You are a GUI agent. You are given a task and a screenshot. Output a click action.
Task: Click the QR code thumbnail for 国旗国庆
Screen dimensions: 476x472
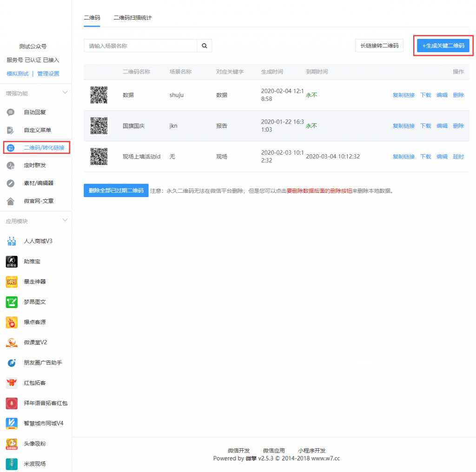coord(99,125)
